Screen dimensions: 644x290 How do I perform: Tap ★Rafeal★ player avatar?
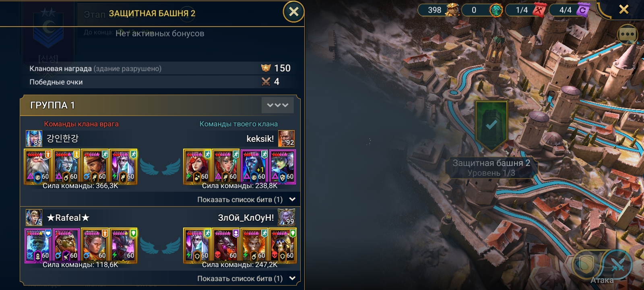[x=34, y=217]
